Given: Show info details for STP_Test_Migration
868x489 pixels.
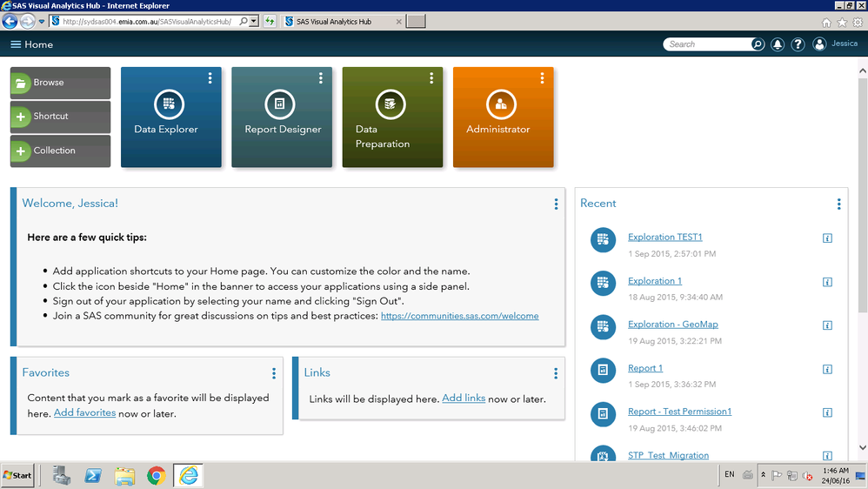Looking at the screenshot, I should coord(827,456).
